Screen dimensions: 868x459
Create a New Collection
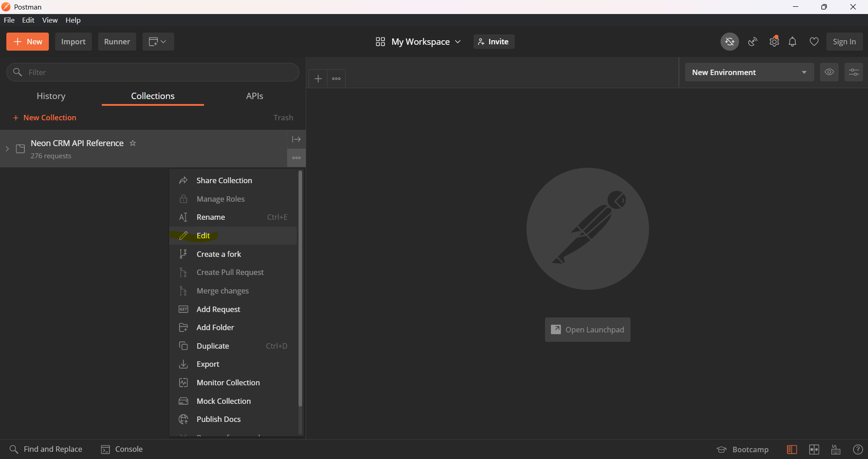45,118
